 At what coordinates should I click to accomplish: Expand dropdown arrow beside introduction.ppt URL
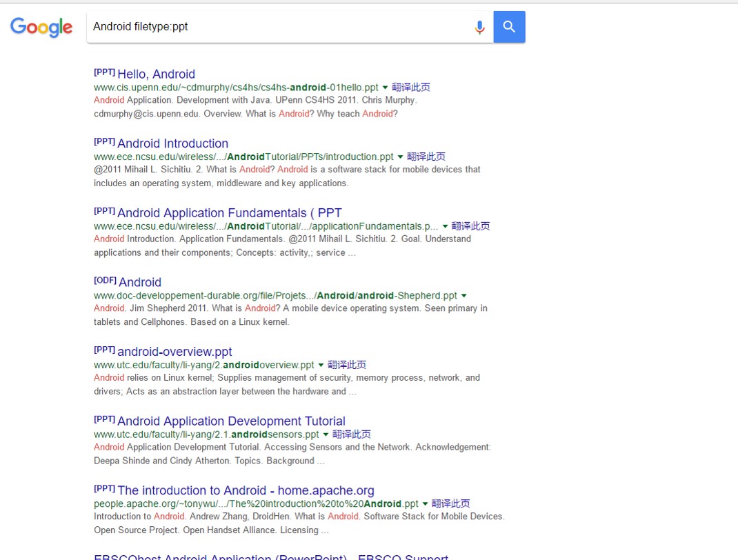coord(400,157)
